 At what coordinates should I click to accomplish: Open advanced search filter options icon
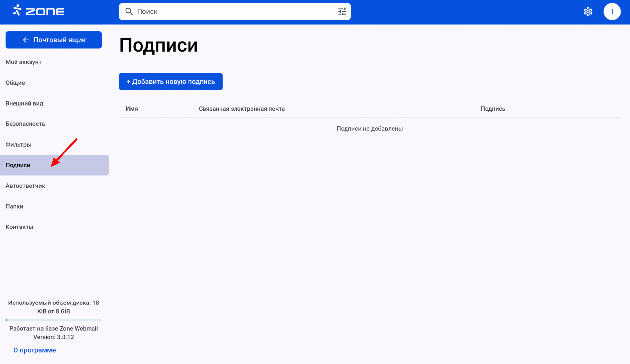(342, 12)
